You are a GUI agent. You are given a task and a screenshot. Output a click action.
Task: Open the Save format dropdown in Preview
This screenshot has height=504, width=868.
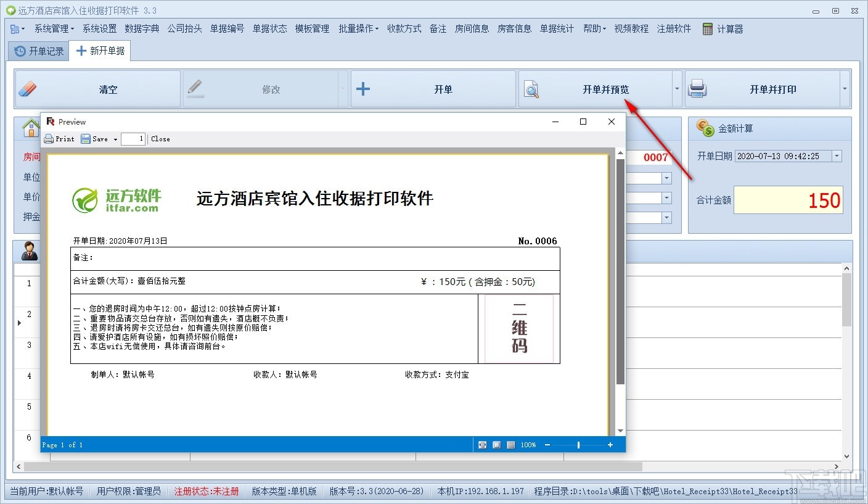point(115,139)
